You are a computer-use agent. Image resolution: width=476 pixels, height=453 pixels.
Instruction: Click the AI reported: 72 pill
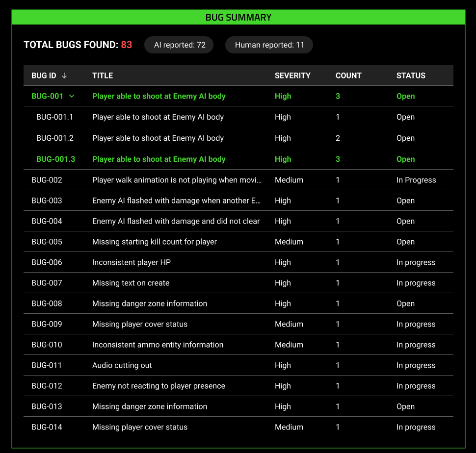(179, 45)
